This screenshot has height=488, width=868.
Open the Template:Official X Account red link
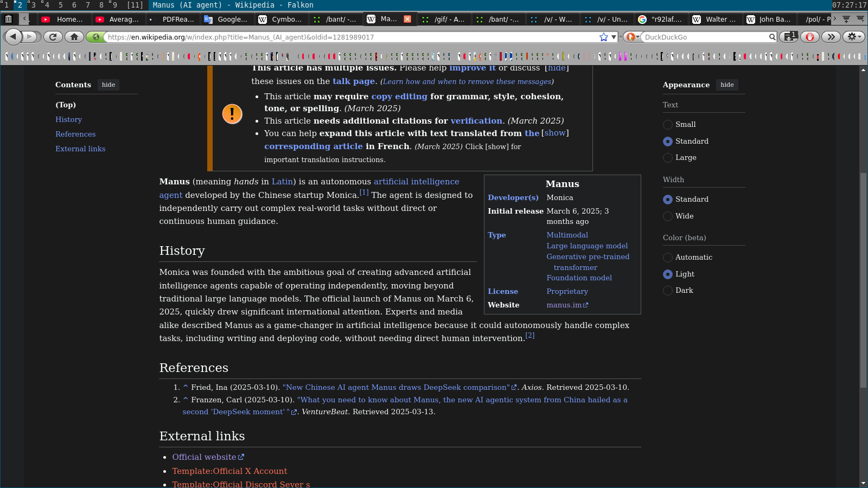click(x=229, y=471)
